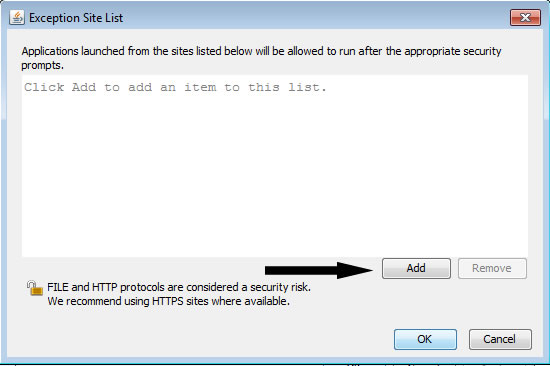The width and height of the screenshot is (550, 366).
Task: Click the 'appropriate security' phrase in the description
Action: click(452, 51)
